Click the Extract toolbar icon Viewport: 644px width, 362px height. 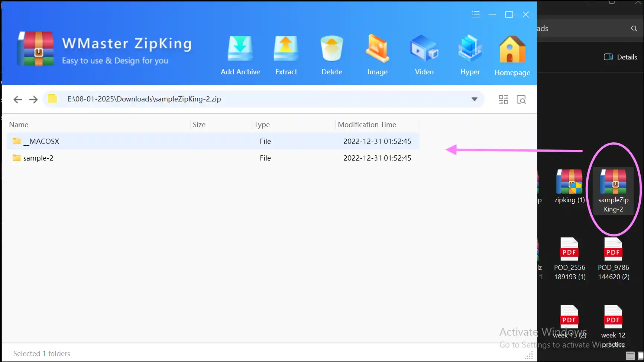tap(286, 48)
